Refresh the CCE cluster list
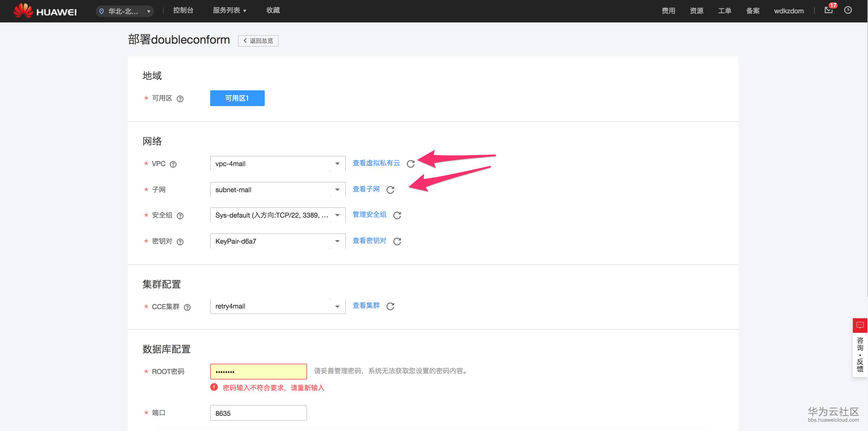This screenshot has width=868, height=431. click(x=390, y=306)
